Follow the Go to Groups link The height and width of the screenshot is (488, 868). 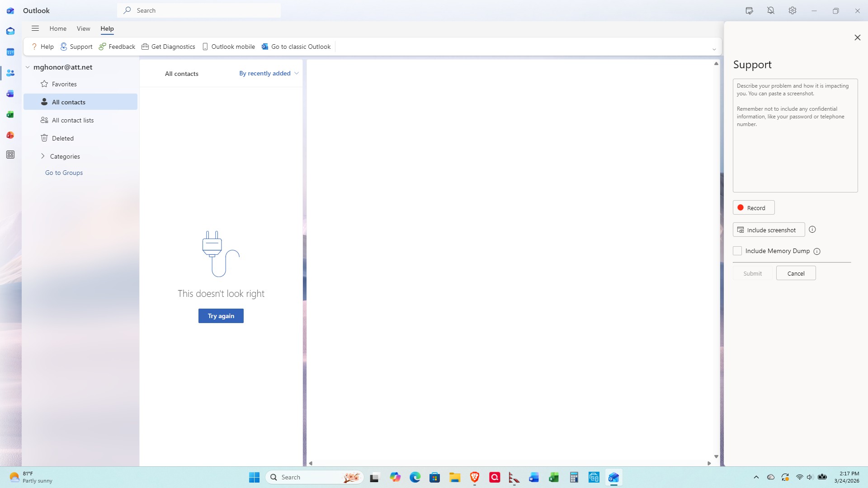[x=64, y=173]
